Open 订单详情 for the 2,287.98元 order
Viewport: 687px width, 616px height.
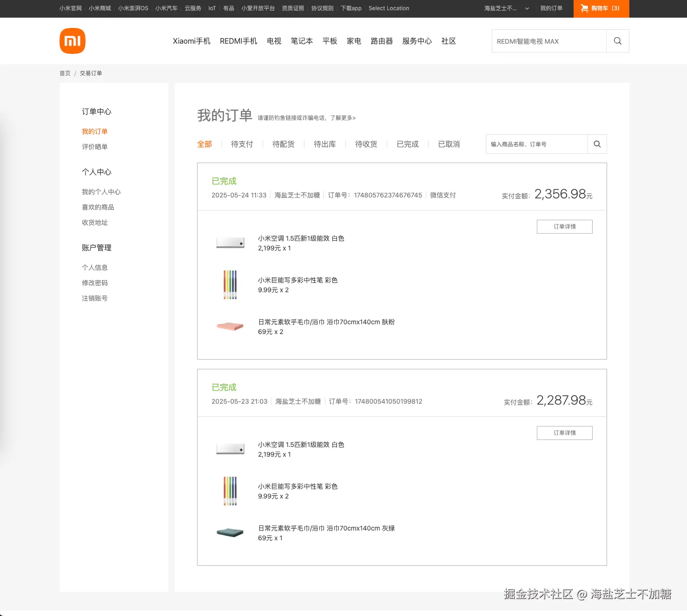click(x=565, y=433)
